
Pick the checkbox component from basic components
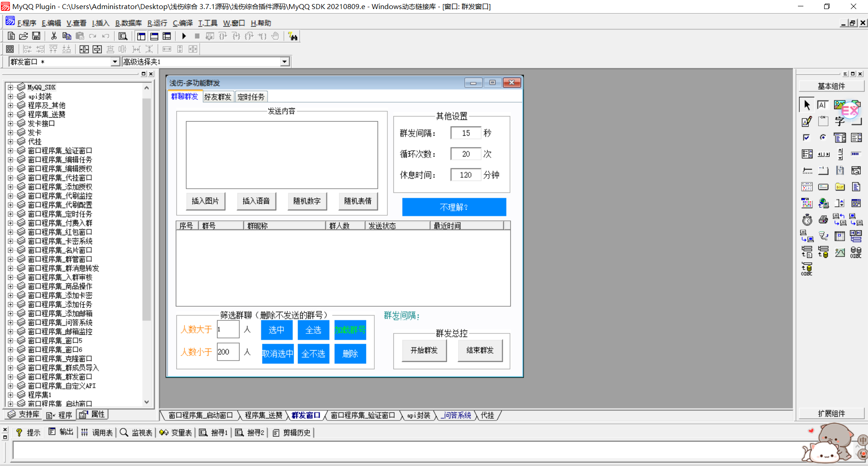point(807,138)
